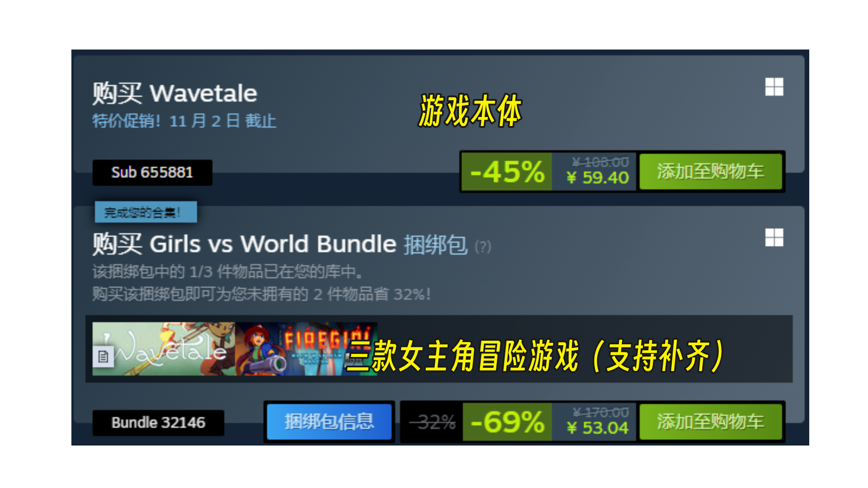
Task: Open the 捆绑包信息 bundle info button
Action: [x=329, y=422]
